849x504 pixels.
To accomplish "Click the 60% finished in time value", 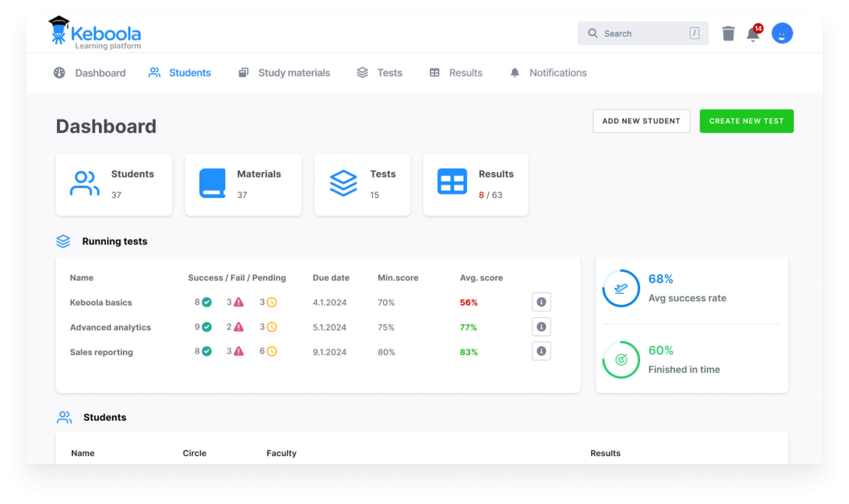I will point(661,350).
